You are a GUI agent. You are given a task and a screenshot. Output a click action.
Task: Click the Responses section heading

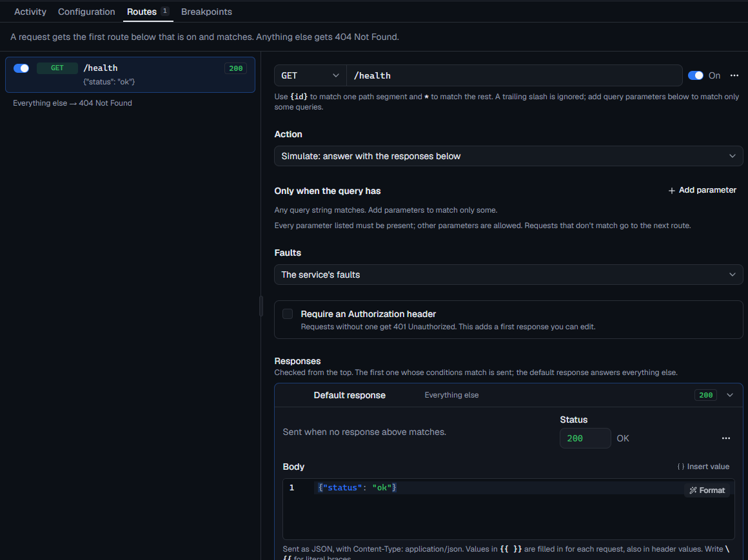pos(298,361)
